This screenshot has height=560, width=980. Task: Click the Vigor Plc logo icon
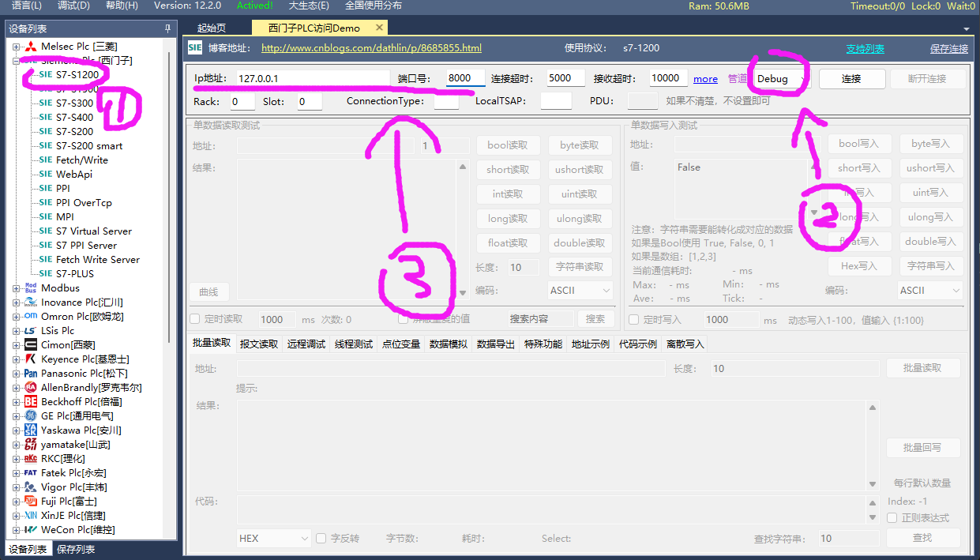[x=31, y=487]
